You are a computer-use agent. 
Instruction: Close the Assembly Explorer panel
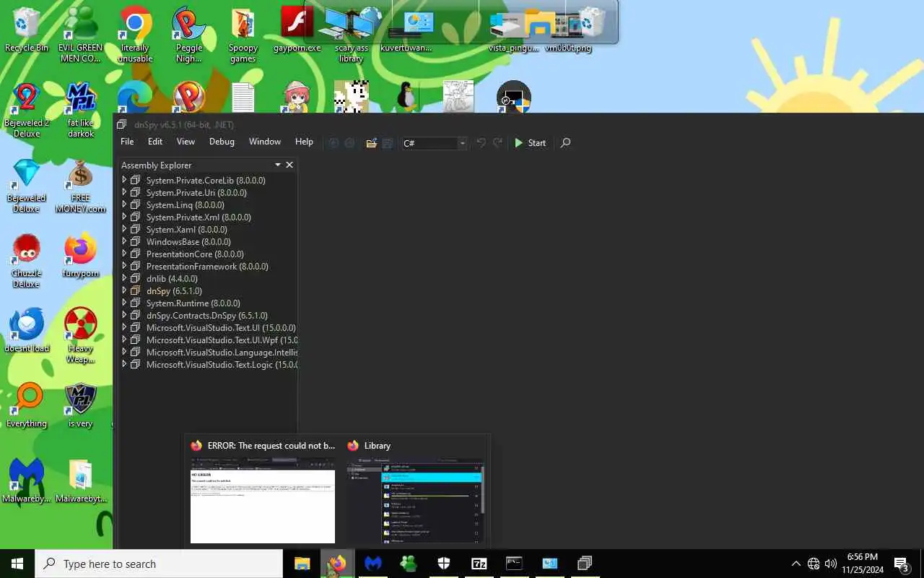click(x=289, y=165)
